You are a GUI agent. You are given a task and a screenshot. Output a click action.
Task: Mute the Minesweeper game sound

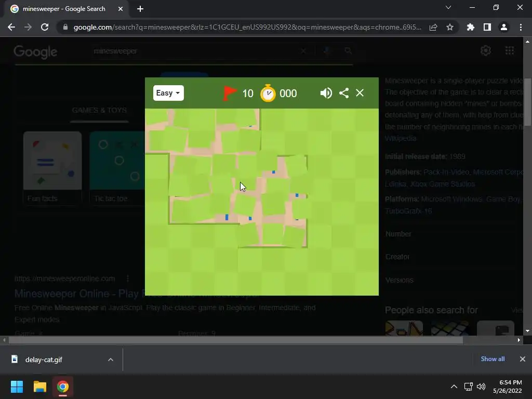tap(326, 93)
